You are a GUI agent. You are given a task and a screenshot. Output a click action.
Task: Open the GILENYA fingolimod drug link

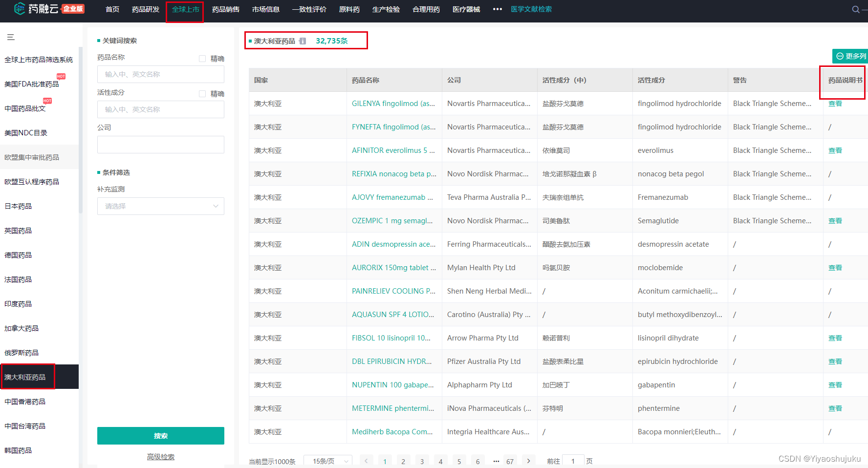393,104
